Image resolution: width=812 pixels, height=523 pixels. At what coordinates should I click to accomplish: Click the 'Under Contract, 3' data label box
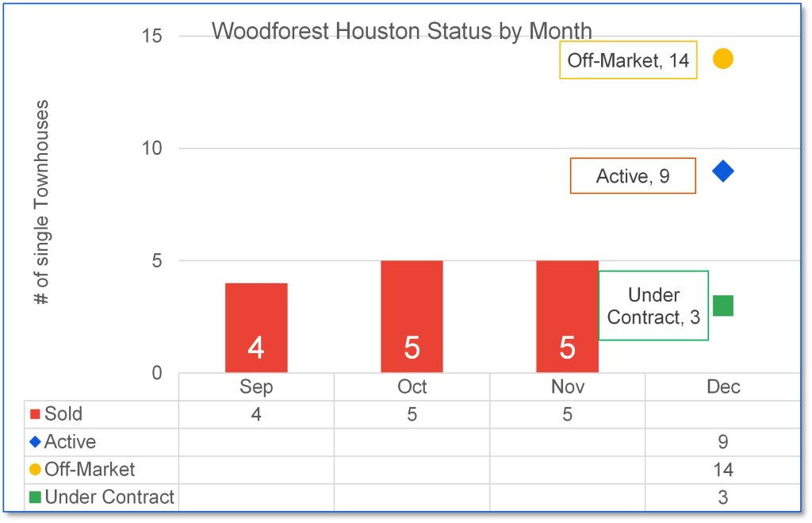click(x=653, y=306)
